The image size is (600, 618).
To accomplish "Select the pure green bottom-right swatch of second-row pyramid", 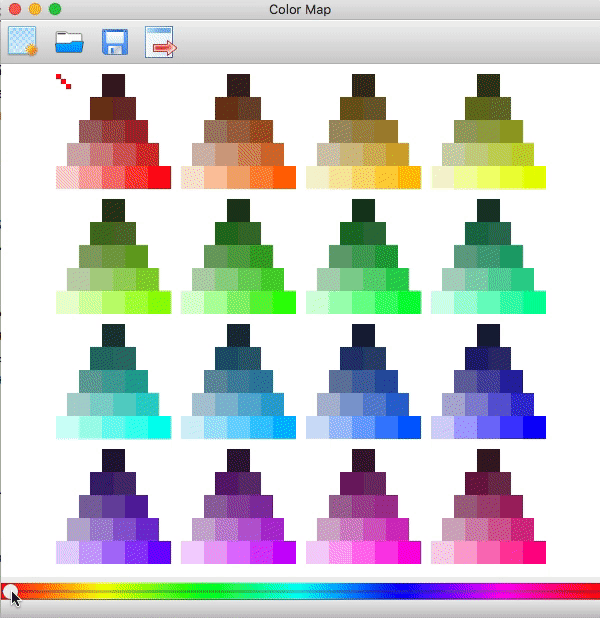I will coord(285,302).
